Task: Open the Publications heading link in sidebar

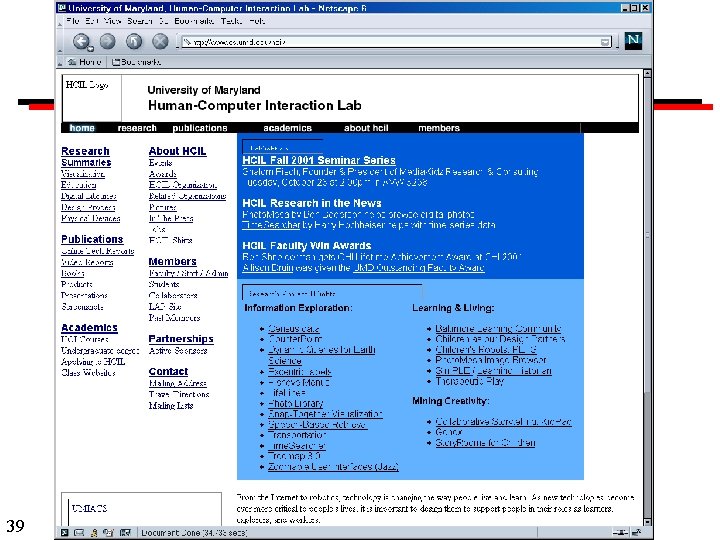Action: [92, 239]
